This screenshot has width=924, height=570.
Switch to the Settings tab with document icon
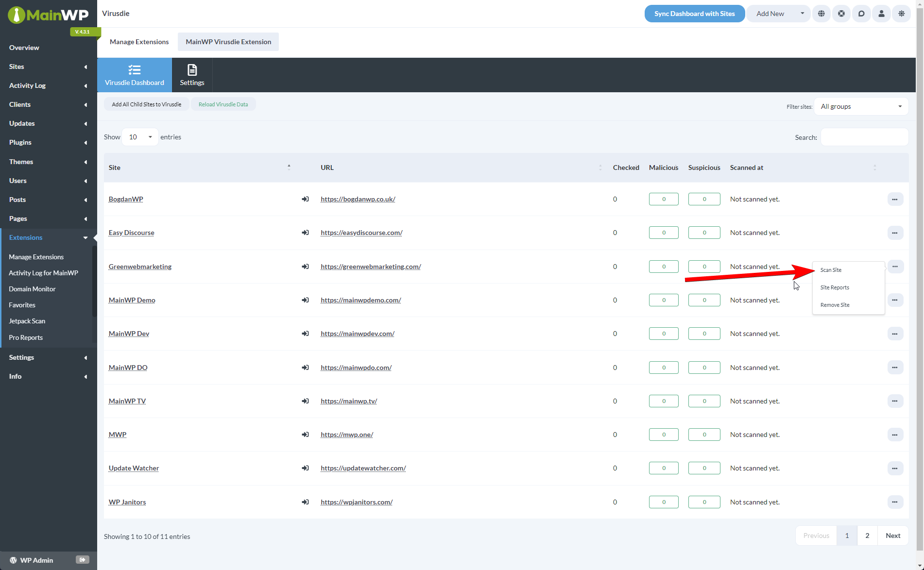tap(192, 75)
